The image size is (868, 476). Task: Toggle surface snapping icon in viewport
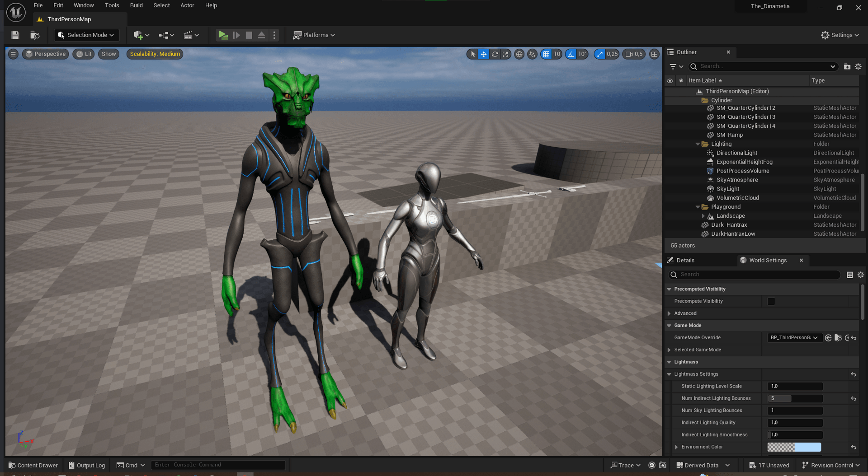533,54
